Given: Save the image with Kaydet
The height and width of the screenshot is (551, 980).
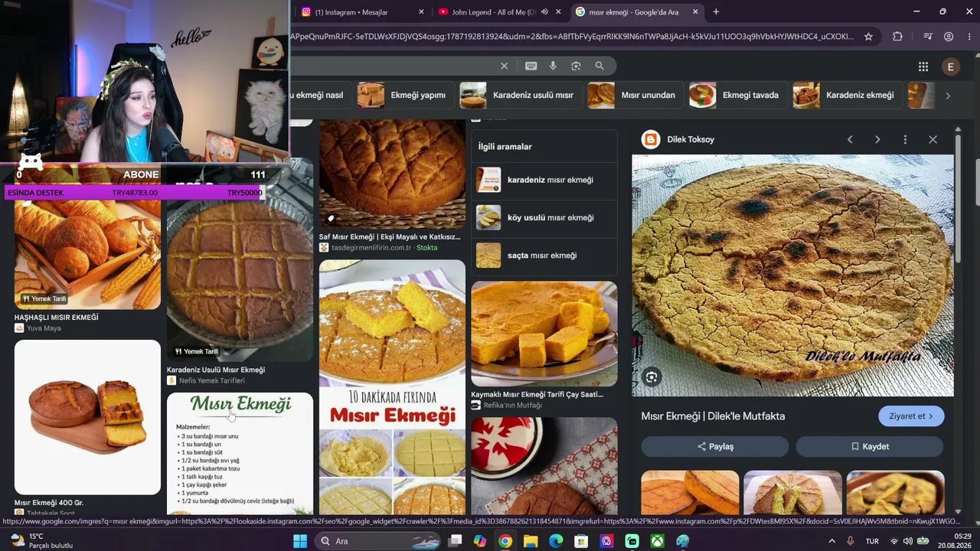Looking at the screenshot, I should (x=870, y=446).
